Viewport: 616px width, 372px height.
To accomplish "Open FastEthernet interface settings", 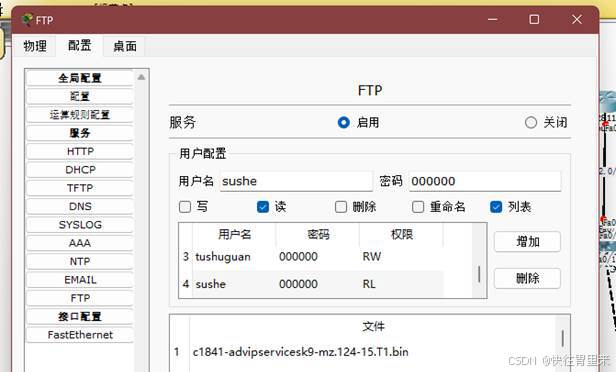I will pyautogui.click(x=80, y=335).
